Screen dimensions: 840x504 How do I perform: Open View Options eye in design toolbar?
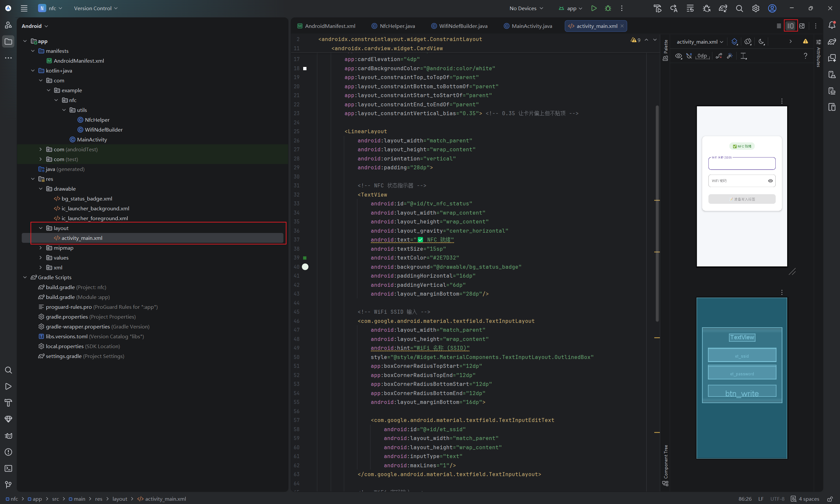(x=678, y=56)
